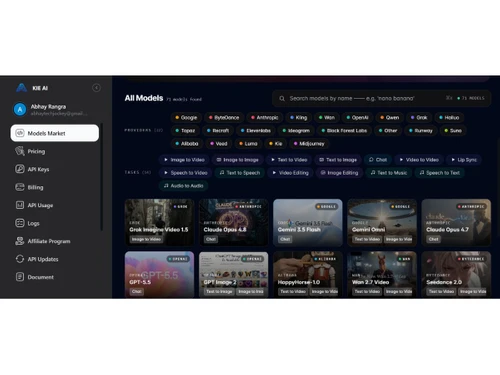Choose the Luma provider chip
This screenshot has width=500, height=375.
tap(248, 143)
